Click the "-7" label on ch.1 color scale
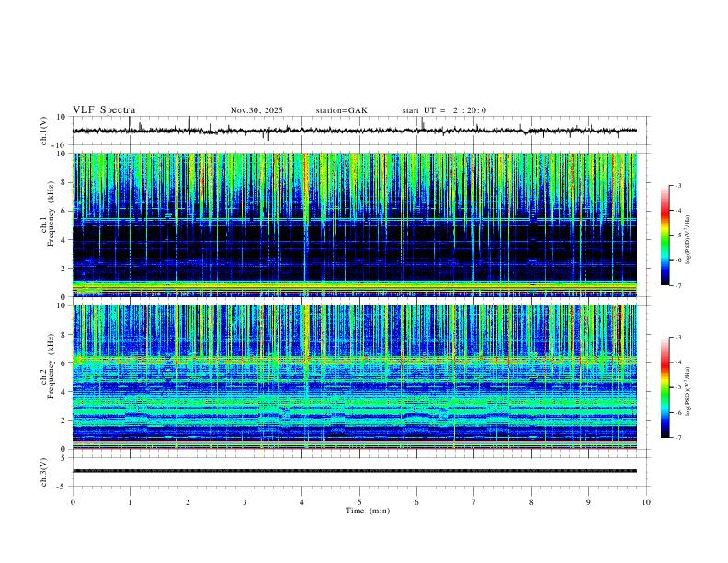This screenshot has height=563, width=728. [x=678, y=286]
